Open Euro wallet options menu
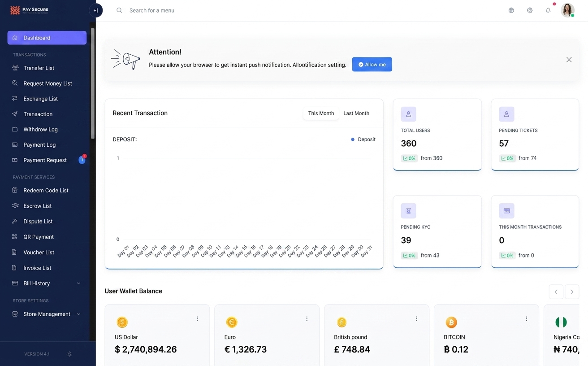Screen dimensions: 588x366 (x=307, y=319)
